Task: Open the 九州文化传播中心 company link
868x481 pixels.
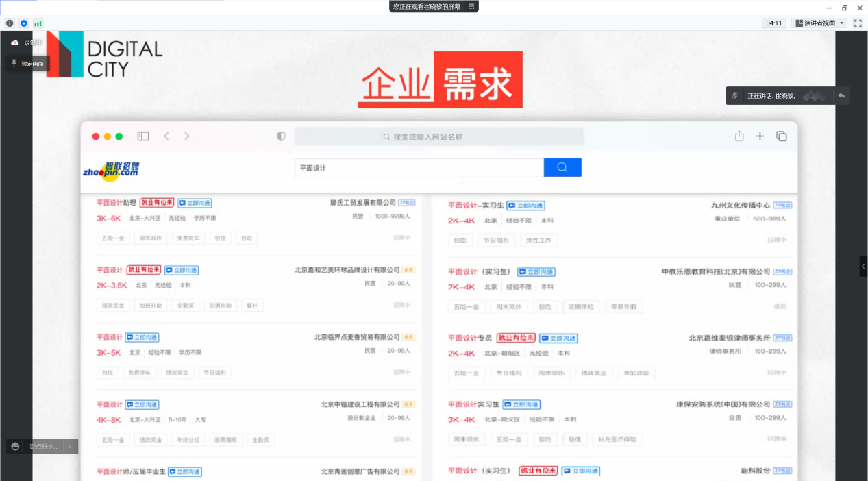Action: (741, 205)
